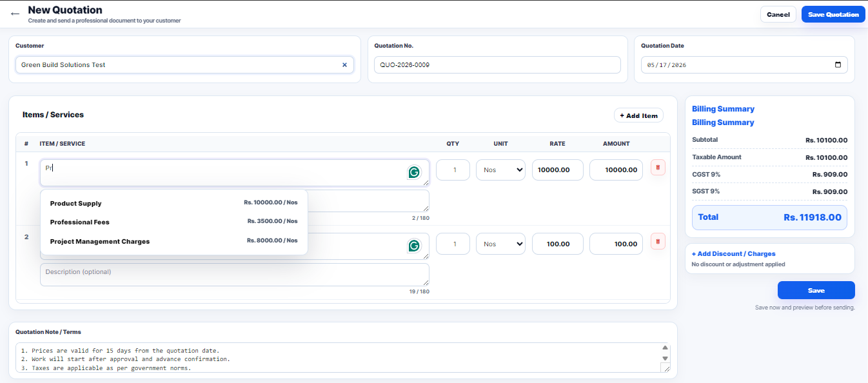Click the notes textarea scroll up arrow
The height and width of the screenshot is (383, 868).
[x=666, y=348]
